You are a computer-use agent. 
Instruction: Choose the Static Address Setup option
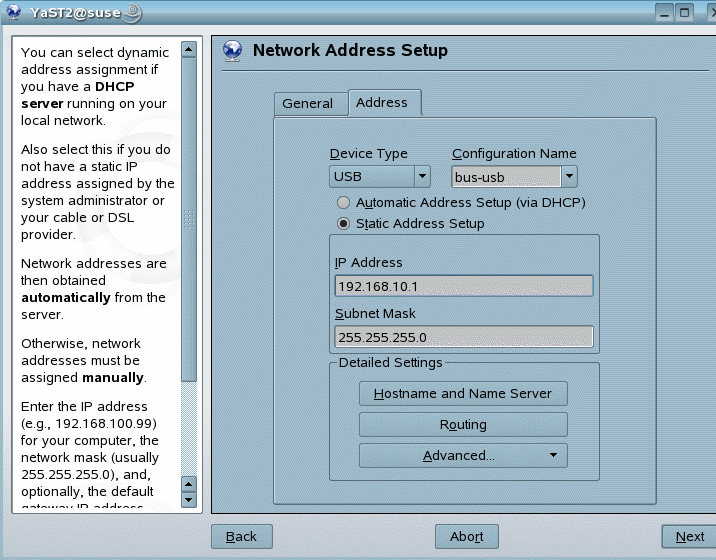pos(344,223)
